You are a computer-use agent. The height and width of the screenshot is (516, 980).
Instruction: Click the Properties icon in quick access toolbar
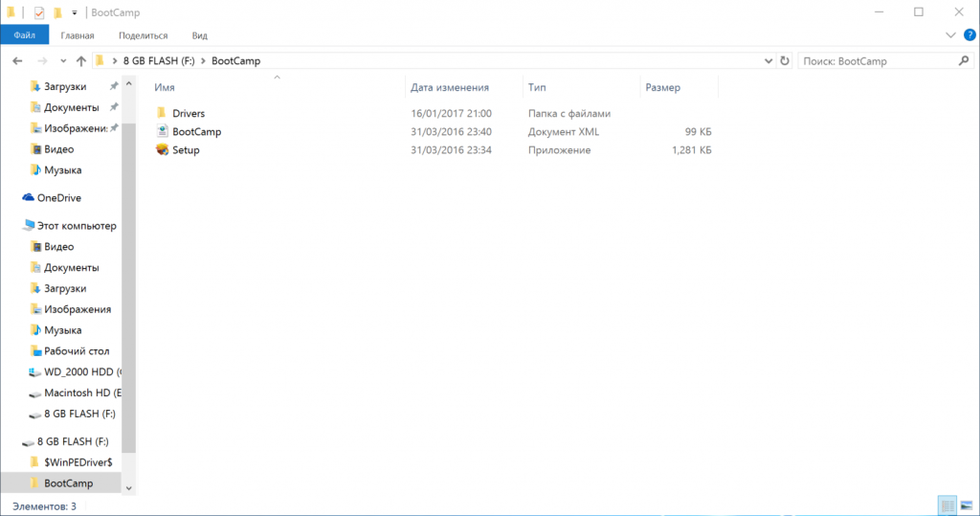tap(38, 12)
